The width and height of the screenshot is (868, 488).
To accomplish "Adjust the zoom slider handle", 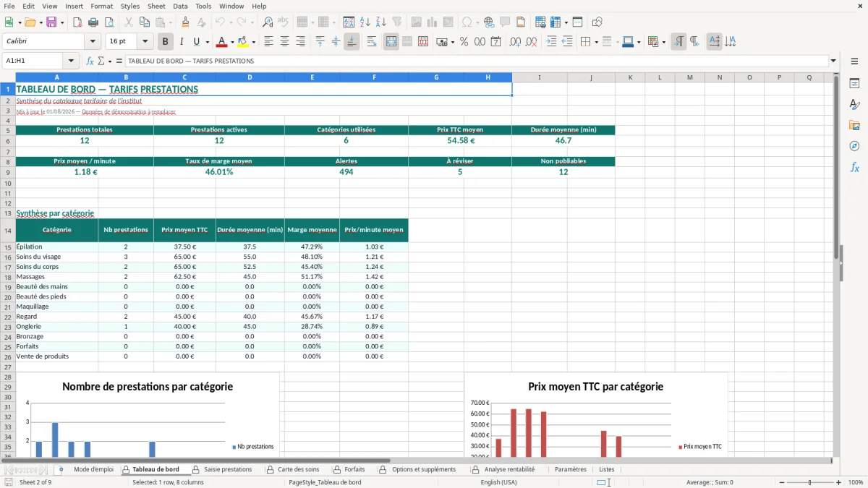I will pyautogui.click(x=809, y=482).
